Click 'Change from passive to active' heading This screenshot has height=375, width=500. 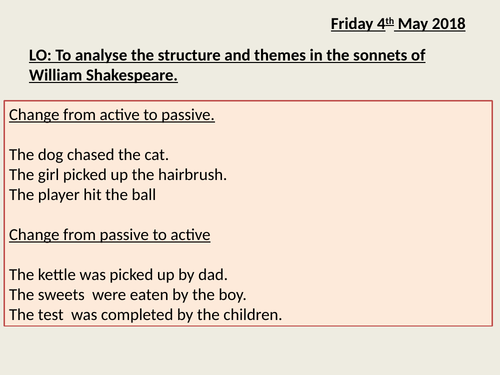110,235
